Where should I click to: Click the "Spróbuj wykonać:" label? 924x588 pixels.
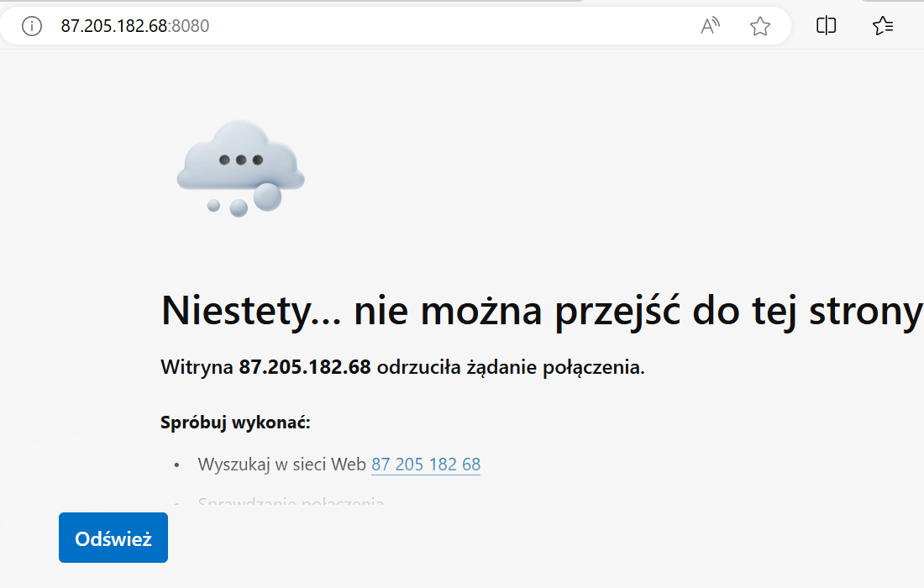coord(235,423)
